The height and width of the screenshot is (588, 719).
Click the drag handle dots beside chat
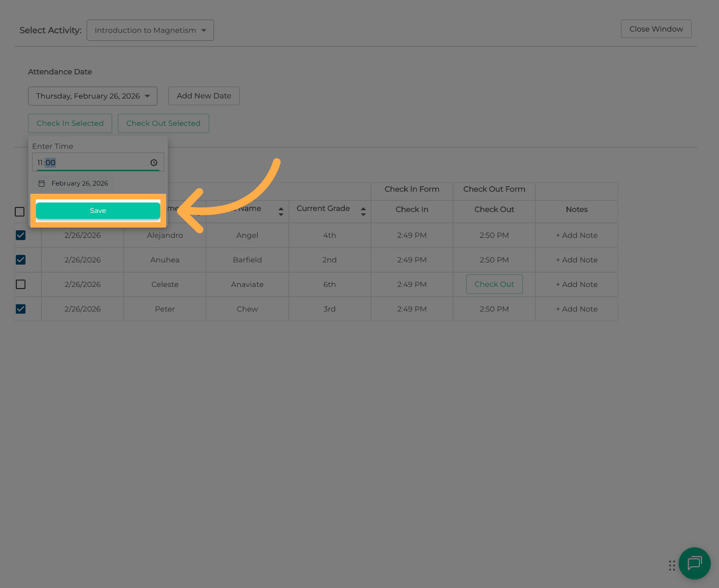[x=672, y=566]
